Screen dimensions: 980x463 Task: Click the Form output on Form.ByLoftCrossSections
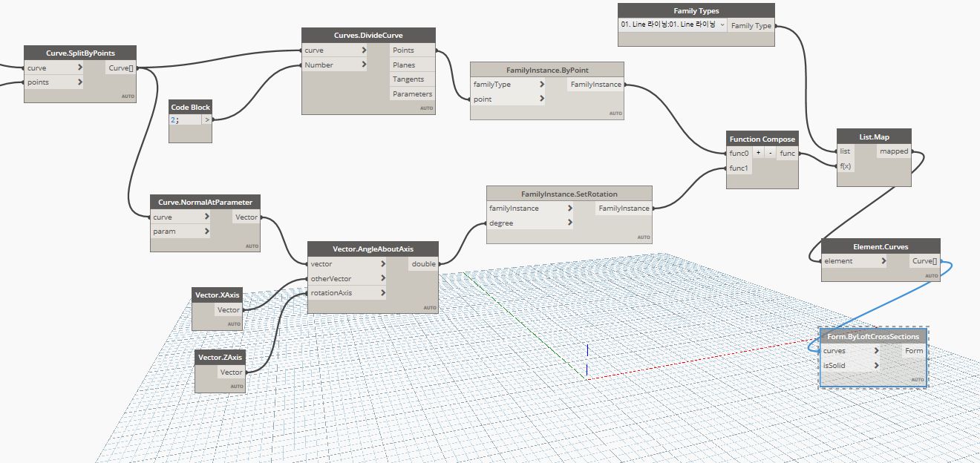point(913,350)
